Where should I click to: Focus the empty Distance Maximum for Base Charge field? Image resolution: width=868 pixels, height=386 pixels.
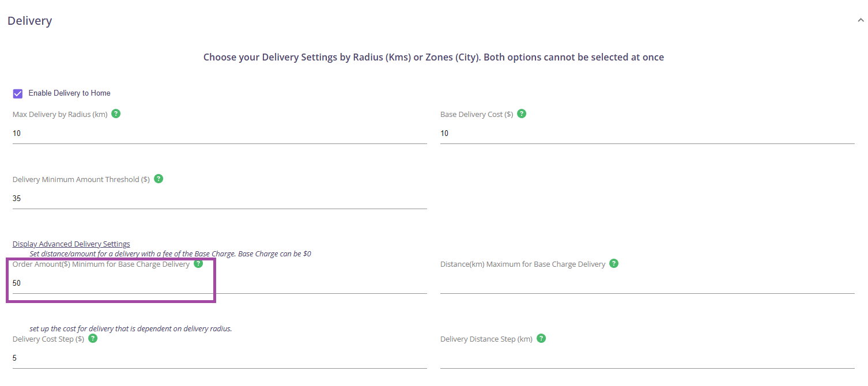point(647,283)
